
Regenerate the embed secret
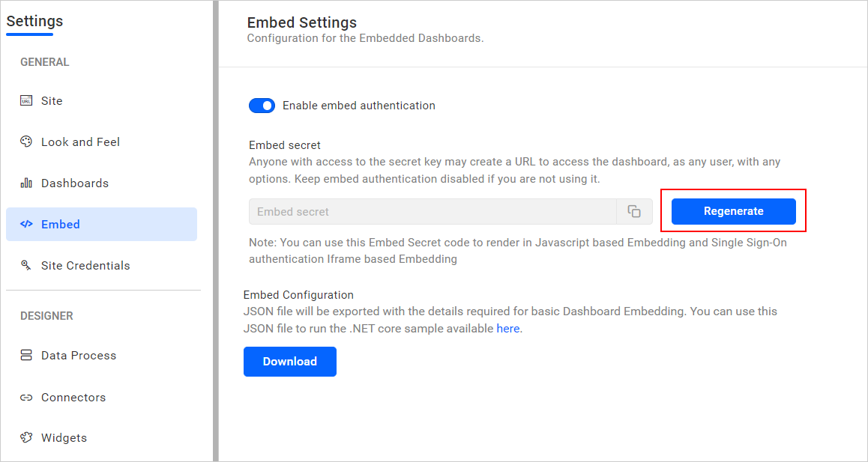click(x=733, y=211)
